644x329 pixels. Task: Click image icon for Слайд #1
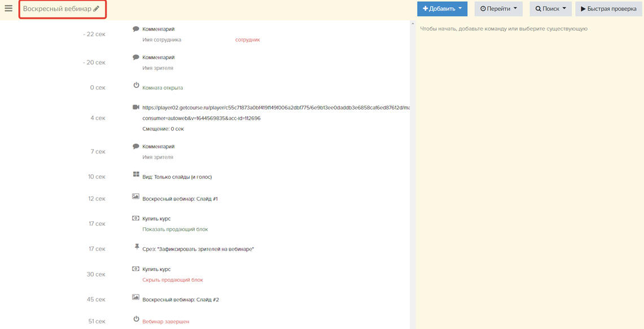(136, 196)
